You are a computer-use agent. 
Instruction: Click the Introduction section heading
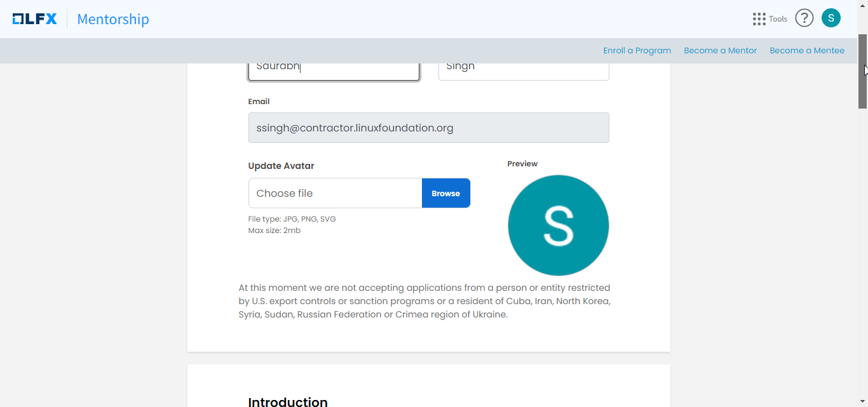288,402
